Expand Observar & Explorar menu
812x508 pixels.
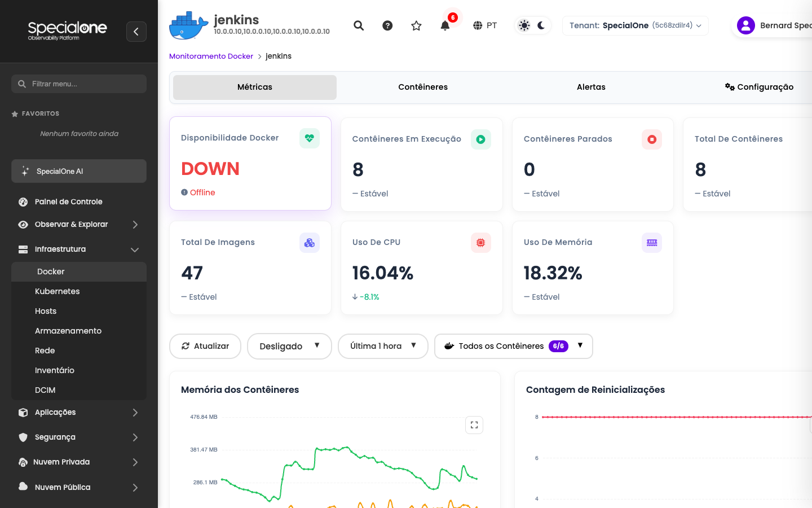[79, 225]
